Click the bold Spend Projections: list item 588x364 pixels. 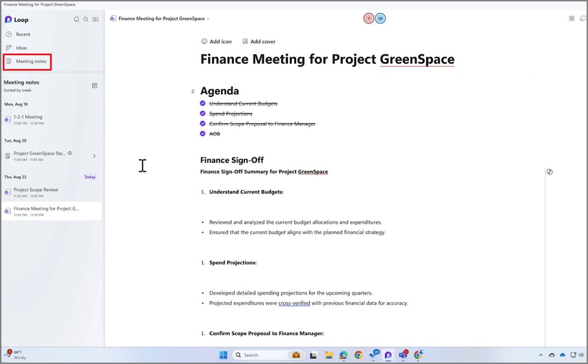point(233,263)
